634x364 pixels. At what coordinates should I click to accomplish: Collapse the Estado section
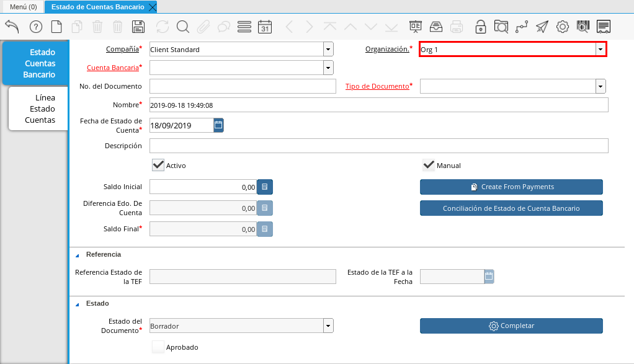77,304
